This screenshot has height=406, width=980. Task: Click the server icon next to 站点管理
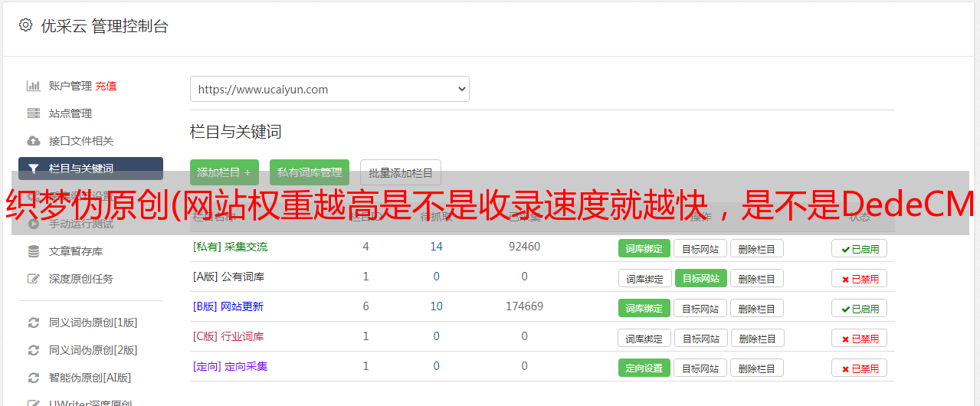pyautogui.click(x=33, y=113)
